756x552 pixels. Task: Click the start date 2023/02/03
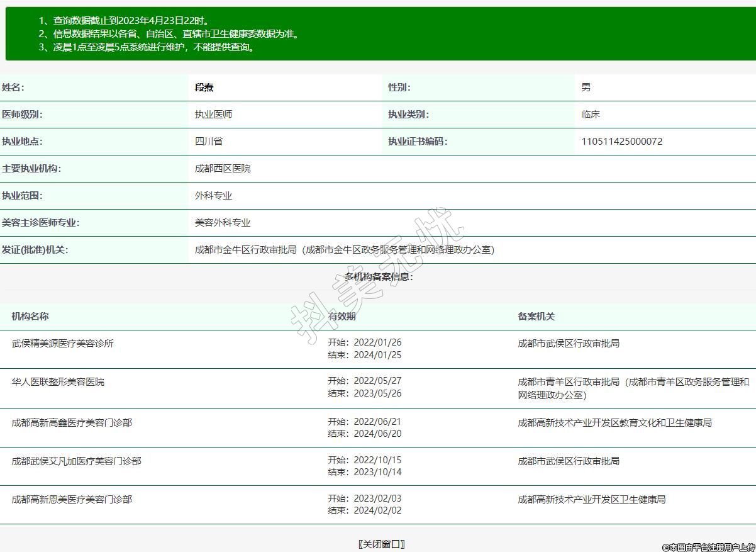click(377, 499)
